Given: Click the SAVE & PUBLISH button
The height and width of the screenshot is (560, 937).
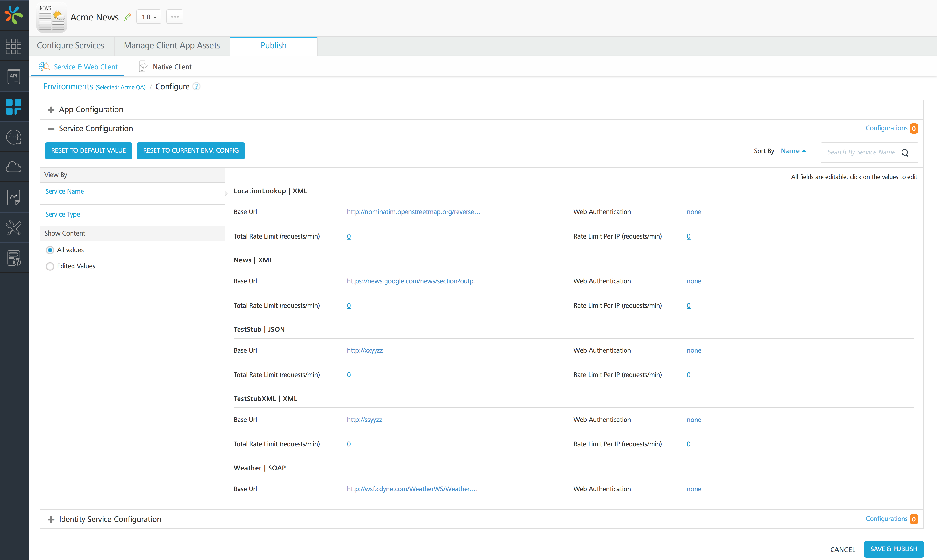Looking at the screenshot, I should click(893, 549).
